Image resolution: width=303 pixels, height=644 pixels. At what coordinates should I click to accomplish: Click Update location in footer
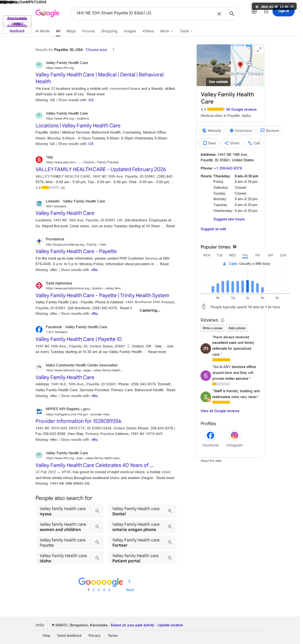[x=170, y=625]
